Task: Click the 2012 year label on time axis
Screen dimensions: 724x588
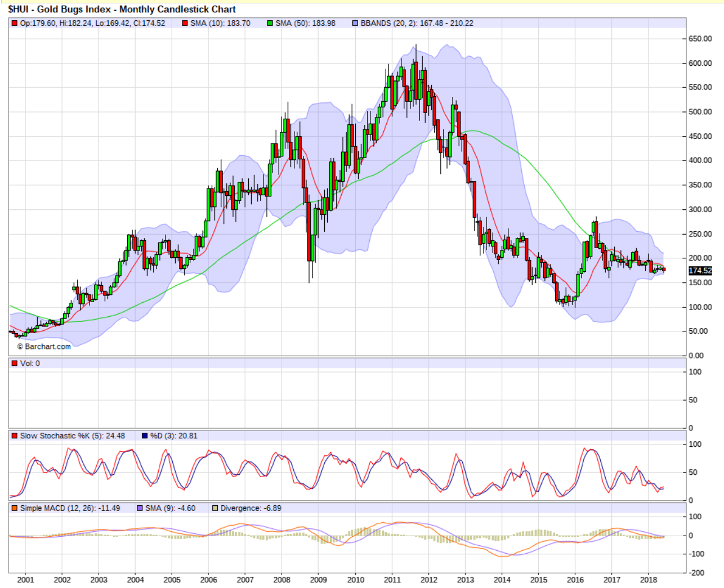Action: (x=429, y=580)
